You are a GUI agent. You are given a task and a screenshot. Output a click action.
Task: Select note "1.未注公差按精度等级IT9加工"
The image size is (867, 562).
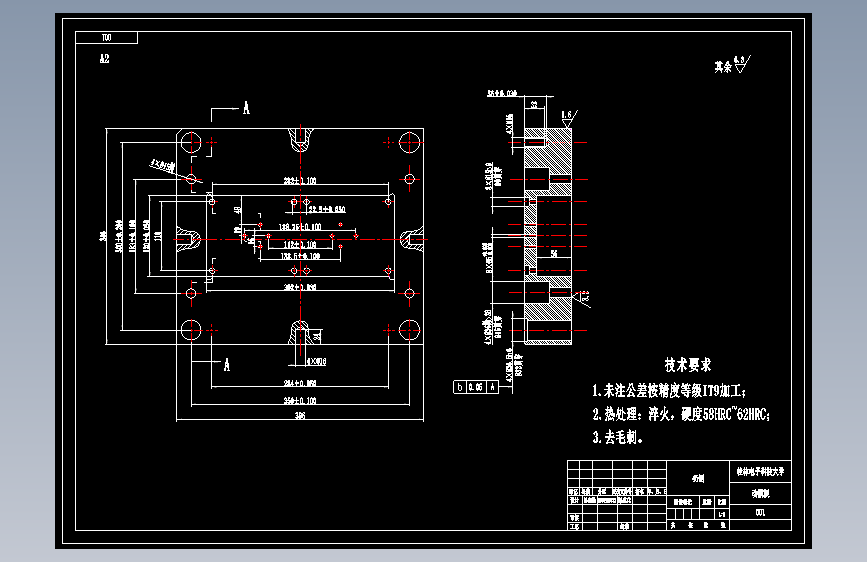tap(668, 391)
